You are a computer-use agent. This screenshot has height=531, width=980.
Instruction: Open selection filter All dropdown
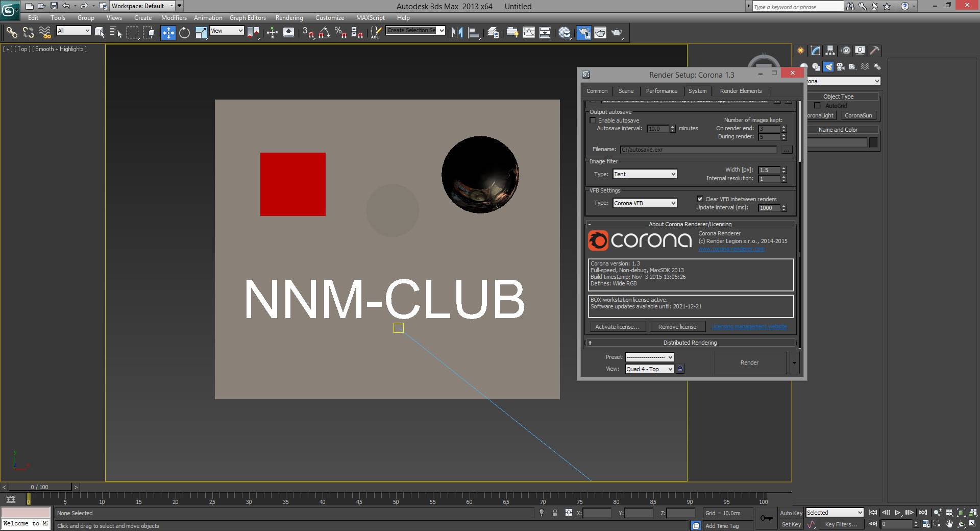pos(73,31)
